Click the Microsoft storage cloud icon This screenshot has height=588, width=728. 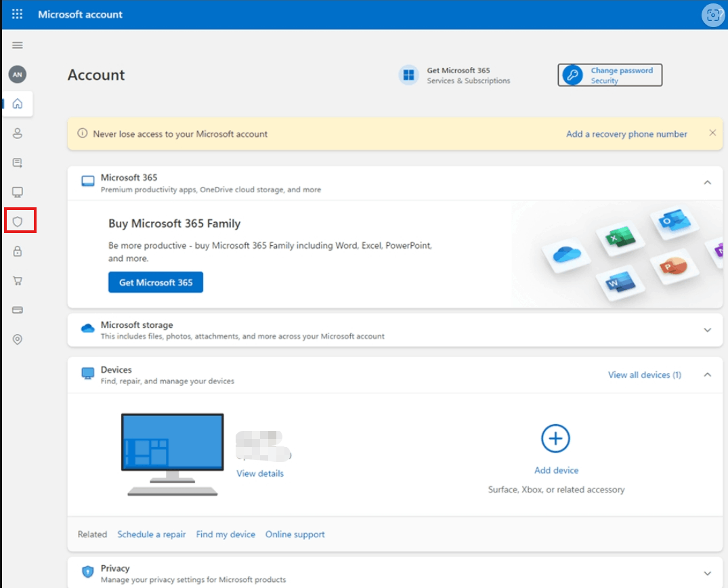[88, 329]
